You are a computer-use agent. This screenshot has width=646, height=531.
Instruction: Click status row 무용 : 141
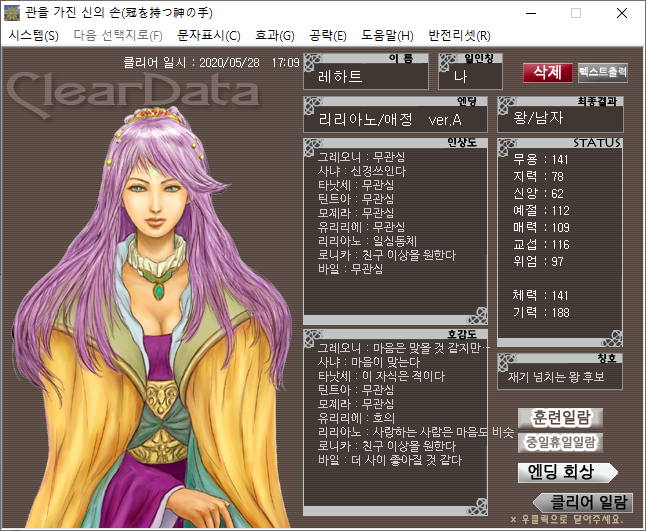pos(541,159)
